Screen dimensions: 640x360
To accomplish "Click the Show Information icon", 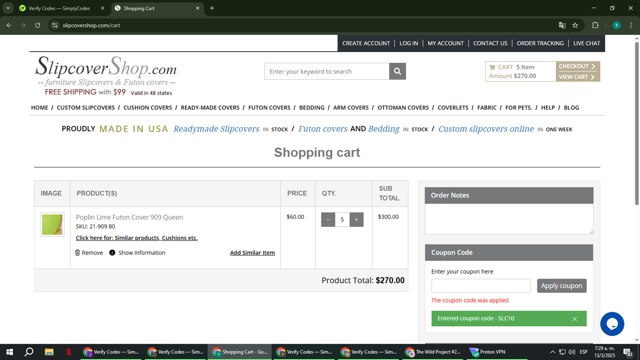I will click(112, 253).
